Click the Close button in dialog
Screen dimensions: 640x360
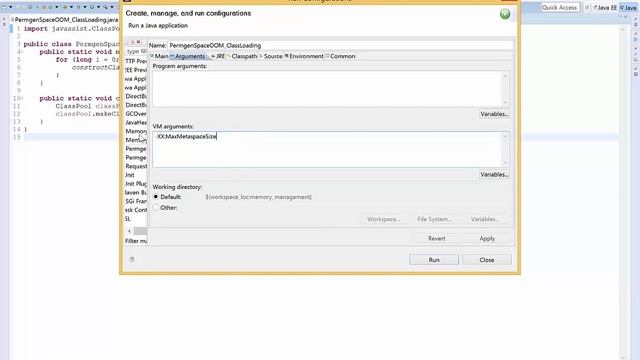[487, 260]
